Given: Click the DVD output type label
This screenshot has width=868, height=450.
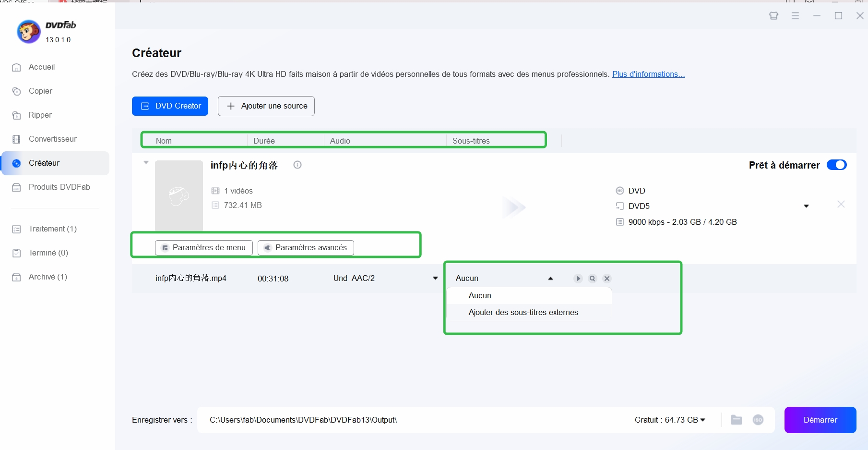Looking at the screenshot, I should click(x=637, y=191).
